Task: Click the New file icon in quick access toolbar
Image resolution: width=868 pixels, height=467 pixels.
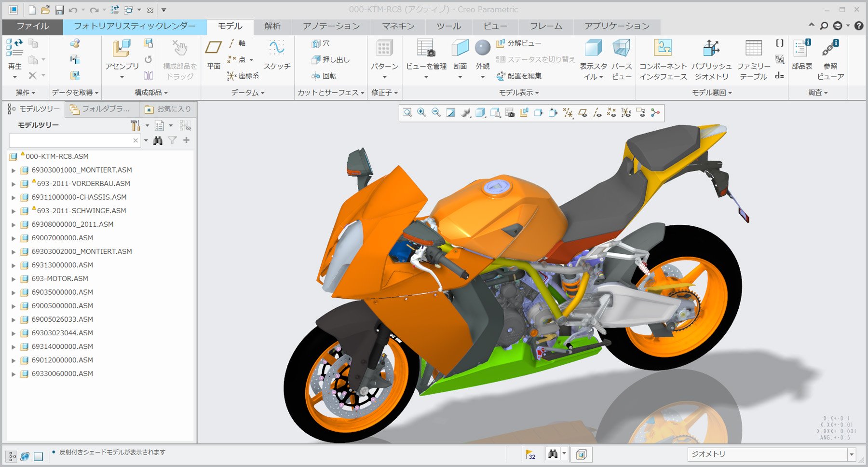Action: pos(32,10)
